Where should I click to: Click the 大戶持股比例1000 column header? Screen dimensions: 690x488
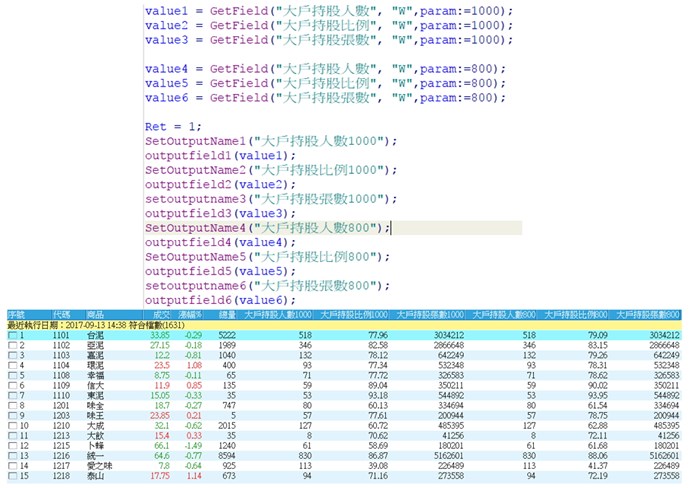(x=353, y=315)
